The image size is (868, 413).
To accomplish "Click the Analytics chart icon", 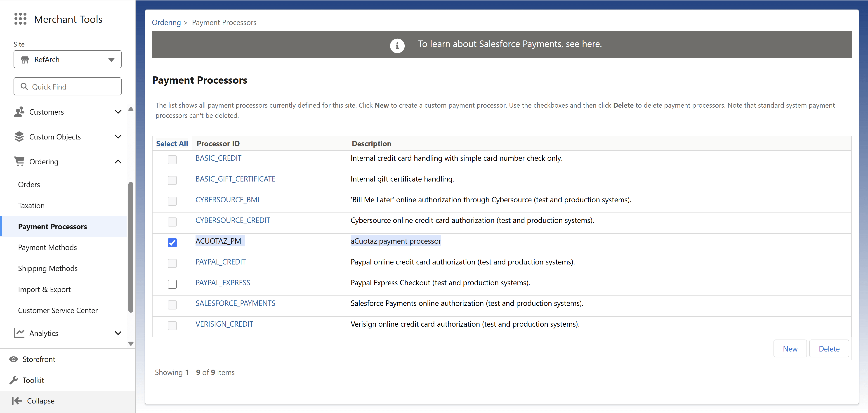I will 19,333.
